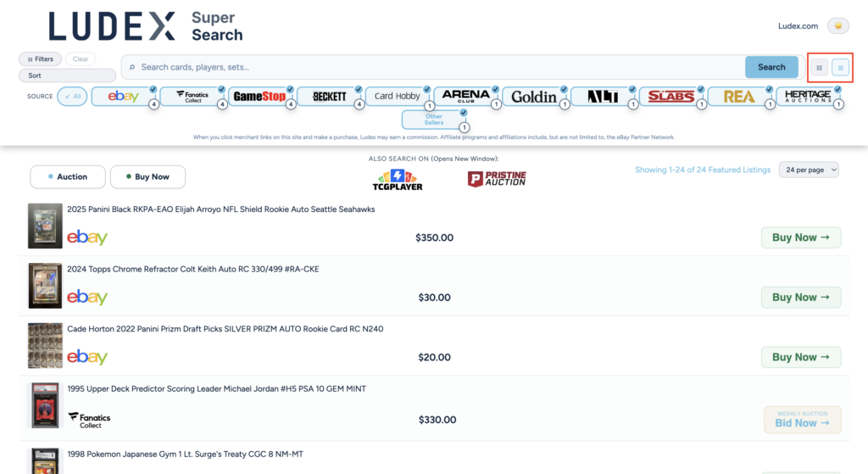This screenshot has width=868, height=474.
Task: Toggle the ALT source filter
Action: [x=603, y=97]
